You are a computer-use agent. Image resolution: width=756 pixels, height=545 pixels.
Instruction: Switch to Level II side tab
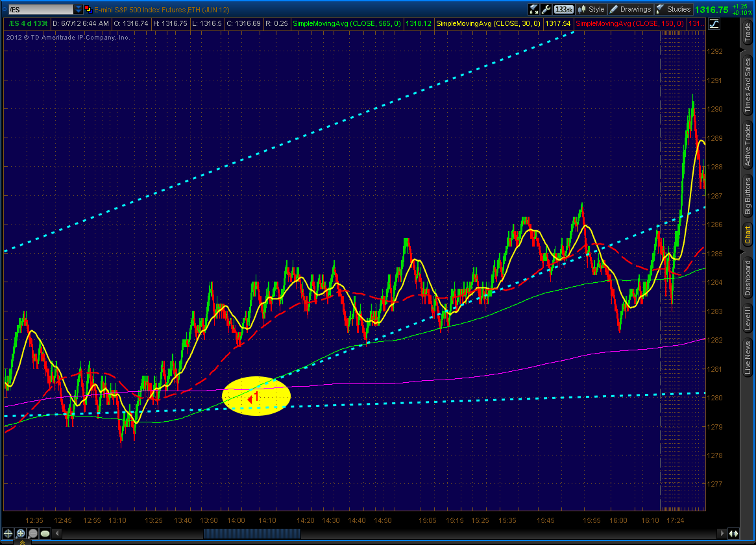click(x=748, y=318)
